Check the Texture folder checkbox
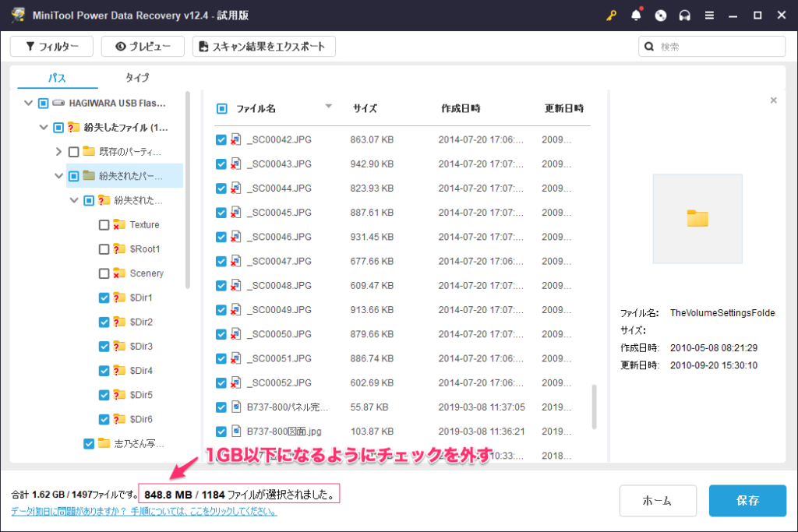The height and width of the screenshot is (532, 798). pos(104,225)
